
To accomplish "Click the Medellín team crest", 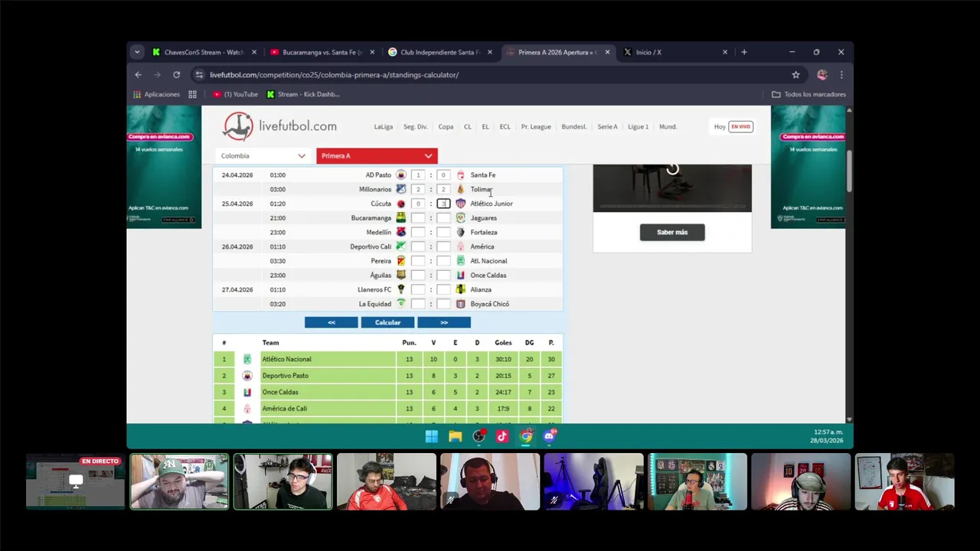I will point(401,232).
